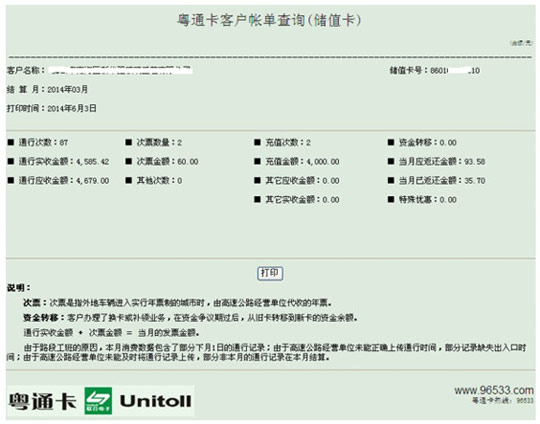Click the 次票数量 bullet item

[154, 143]
